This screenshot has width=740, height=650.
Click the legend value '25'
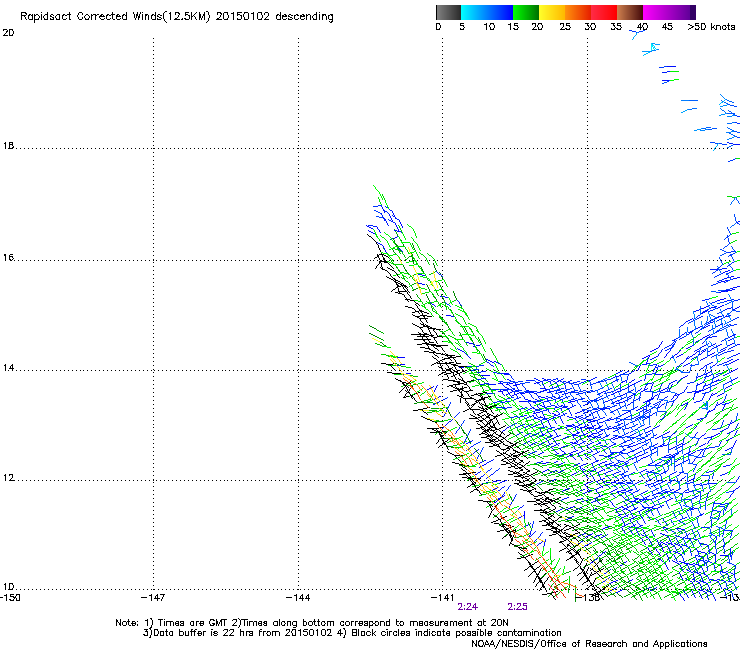565,27
